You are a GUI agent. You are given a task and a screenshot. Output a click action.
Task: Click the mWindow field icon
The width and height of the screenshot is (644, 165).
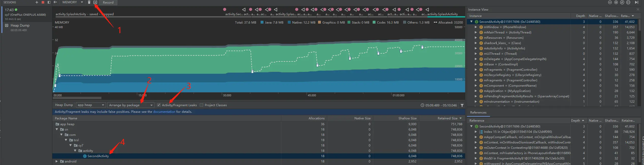pyautogui.click(x=481, y=27)
